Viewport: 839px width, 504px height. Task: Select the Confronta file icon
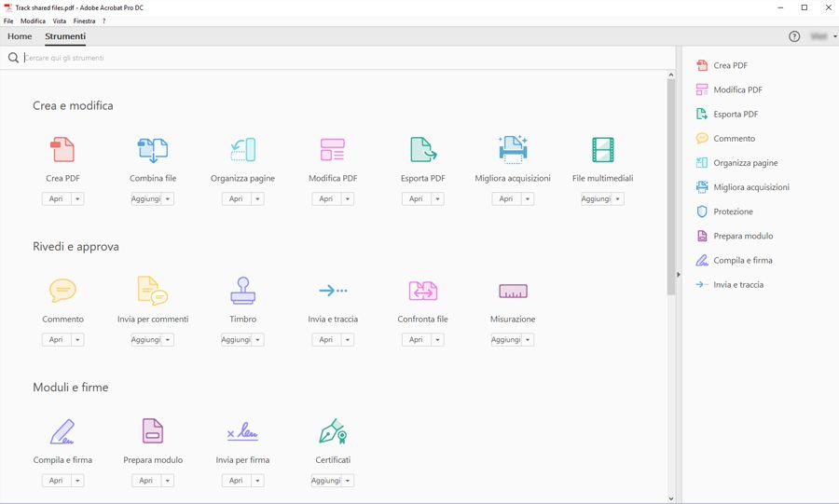[x=422, y=291]
